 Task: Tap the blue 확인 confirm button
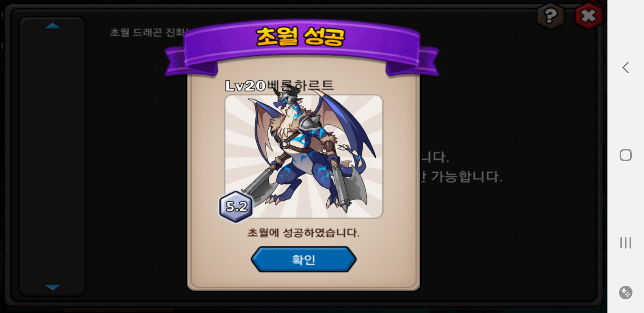[x=303, y=259]
